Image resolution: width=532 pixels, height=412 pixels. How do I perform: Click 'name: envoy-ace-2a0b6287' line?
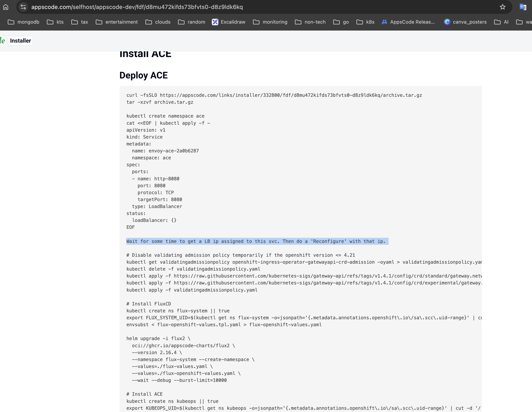(165, 151)
